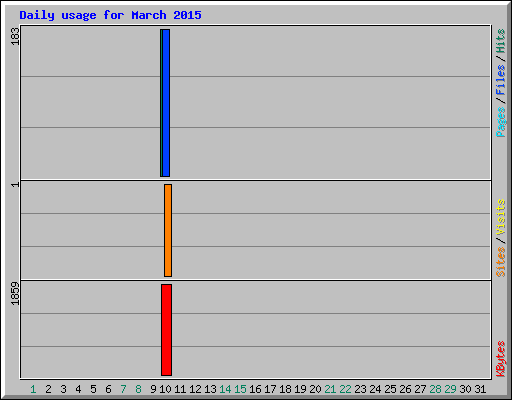
Task: Click day '7' on the x-axis
Action: [123, 389]
